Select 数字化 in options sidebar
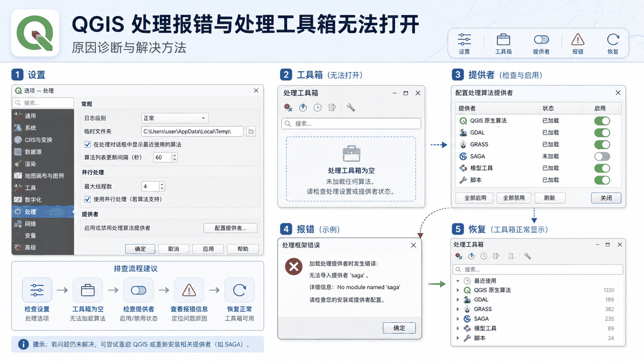The width and height of the screenshot is (644, 362). (x=43, y=200)
